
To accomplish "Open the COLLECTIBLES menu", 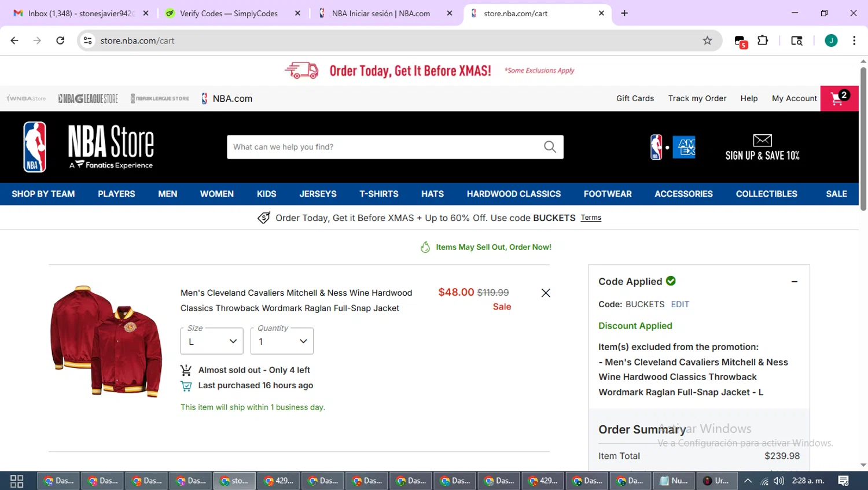I will (x=766, y=194).
